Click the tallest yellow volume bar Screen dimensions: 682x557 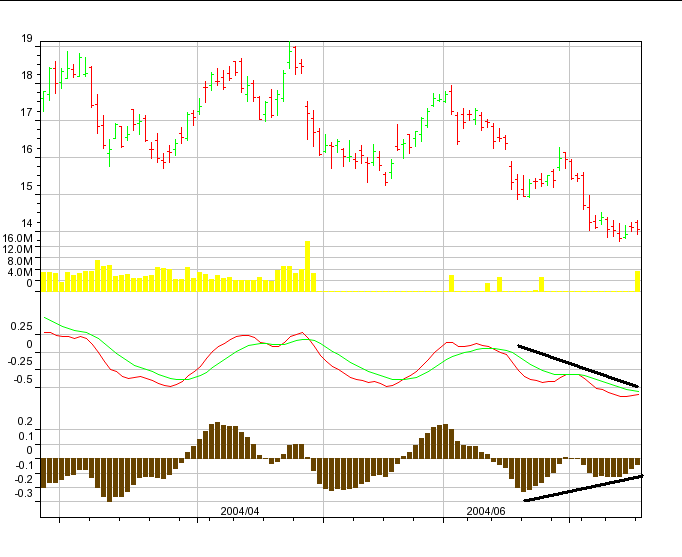(308, 265)
